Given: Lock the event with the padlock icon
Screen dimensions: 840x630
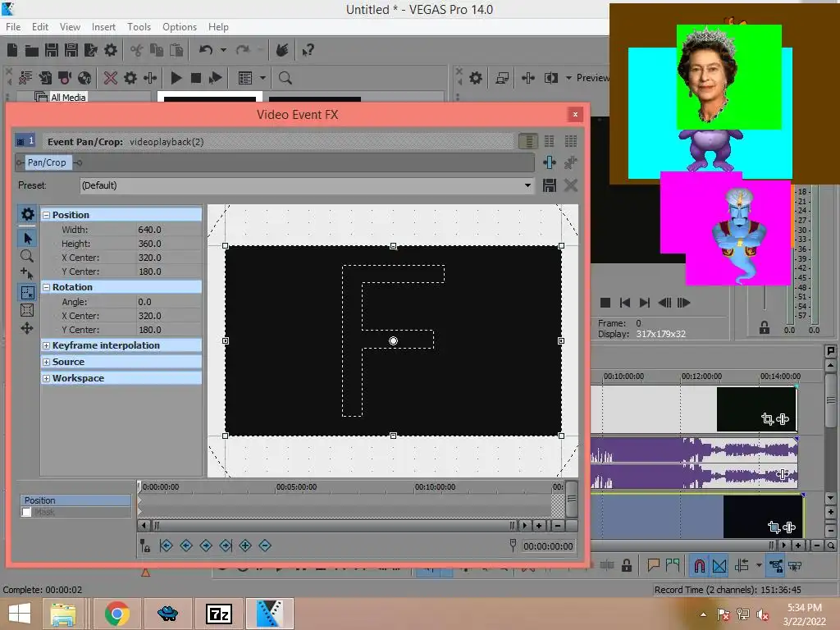Looking at the screenshot, I should 626,565.
